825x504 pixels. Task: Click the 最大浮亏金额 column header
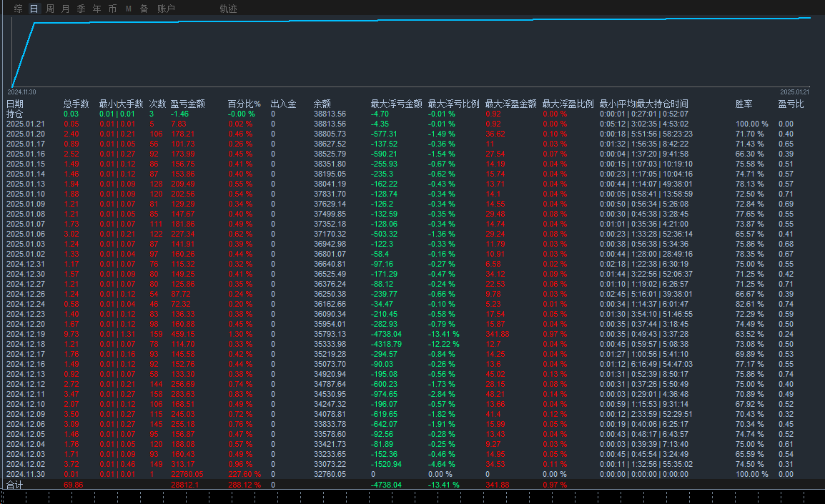(396, 104)
